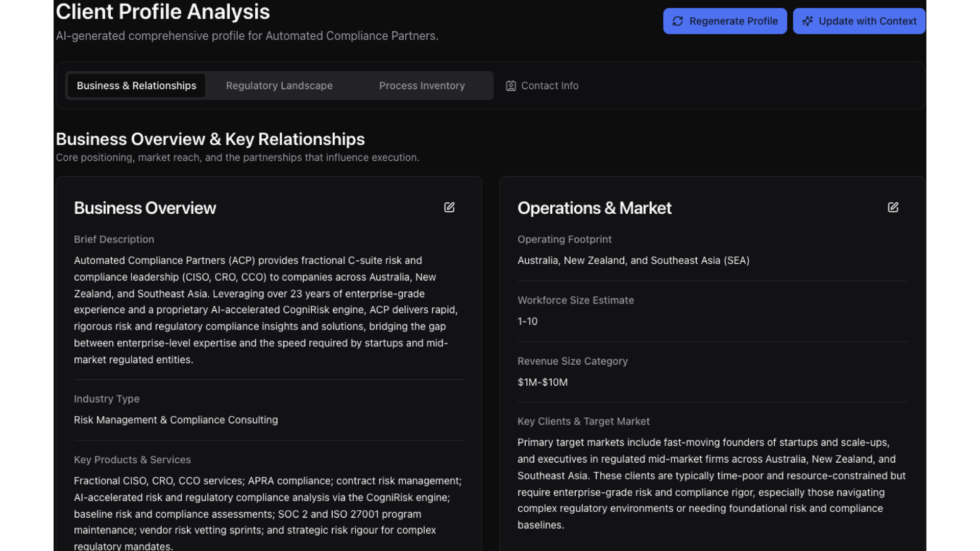
Task: Switch to the Regulatory Landscape tab
Action: [x=279, y=85]
